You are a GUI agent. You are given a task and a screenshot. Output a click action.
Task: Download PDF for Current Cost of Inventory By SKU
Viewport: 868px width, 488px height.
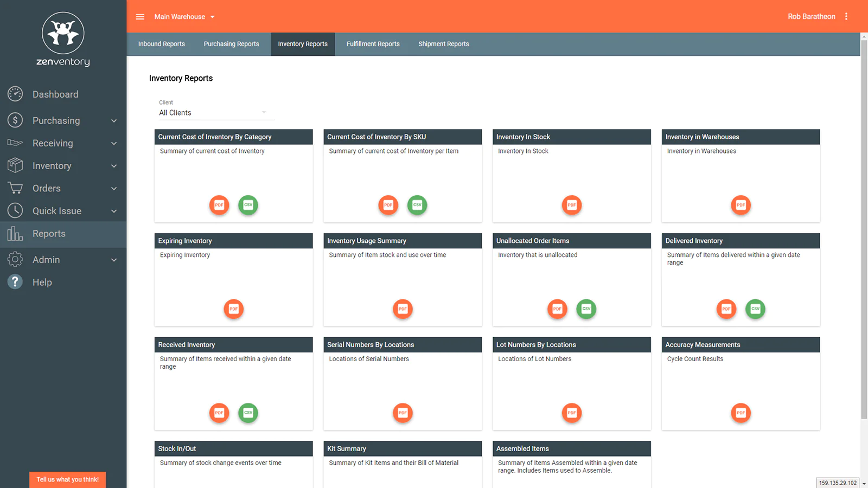pos(388,205)
